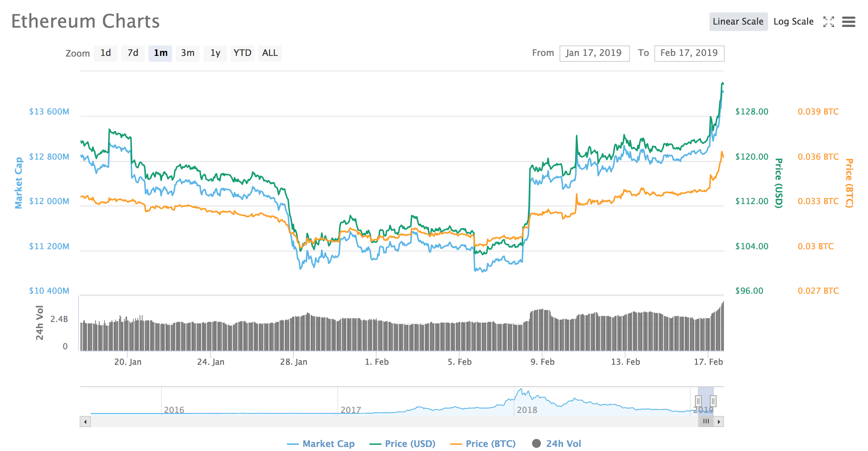Click the 2018 region in navigator timeline
Image resolution: width=868 pixels, height=451 pixels.
tap(527, 410)
